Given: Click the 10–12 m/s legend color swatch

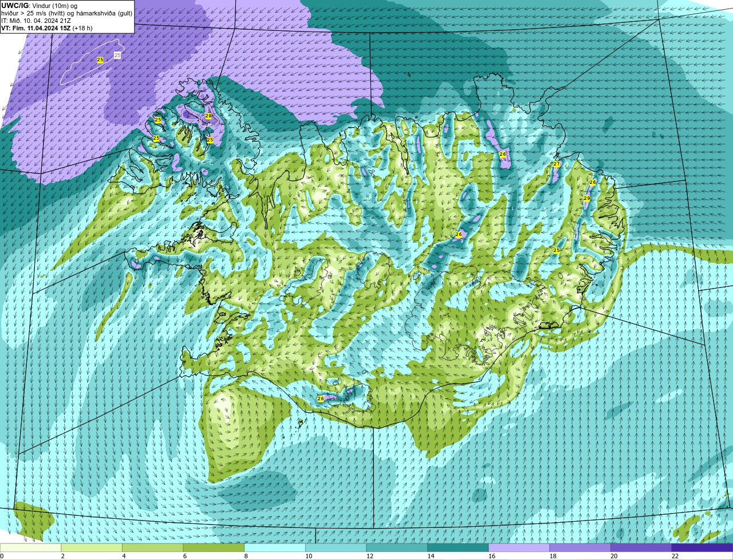Looking at the screenshot, I should [336, 547].
